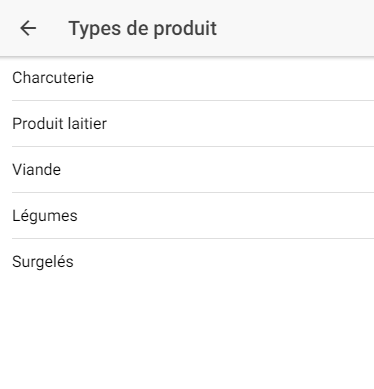Click the divider line under Produit laitier

pyautogui.click(x=193, y=146)
